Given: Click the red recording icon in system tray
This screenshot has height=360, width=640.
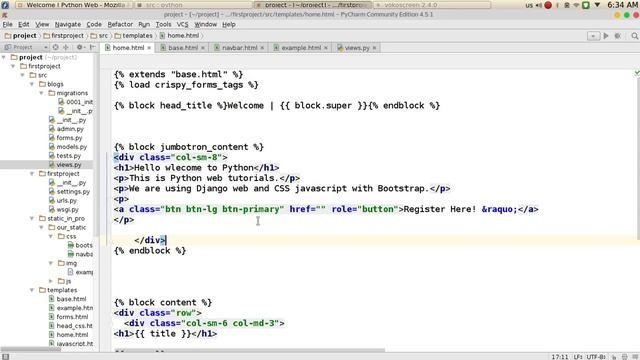Looking at the screenshot, I should (x=548, y=5).
